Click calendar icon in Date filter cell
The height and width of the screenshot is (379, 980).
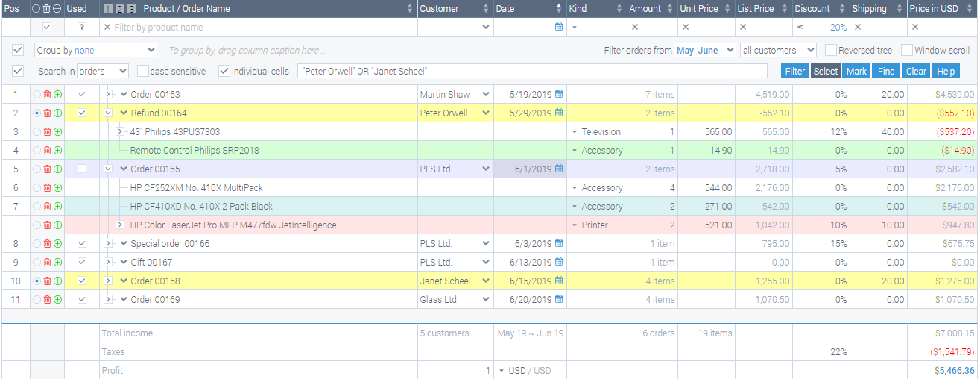tap(559, 27)
